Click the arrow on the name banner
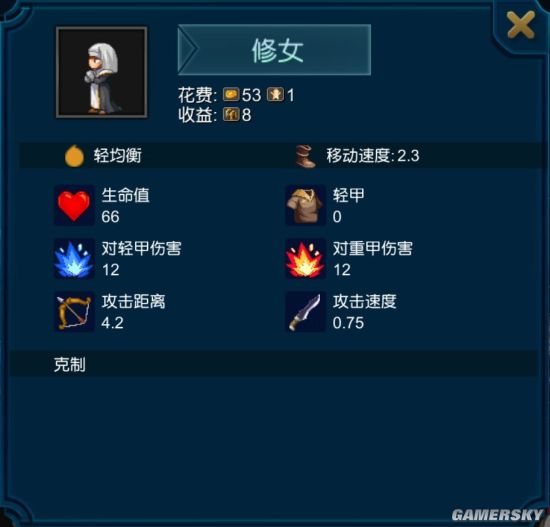The width and height of the screenshot is (550, 527). tap(189, 49)
